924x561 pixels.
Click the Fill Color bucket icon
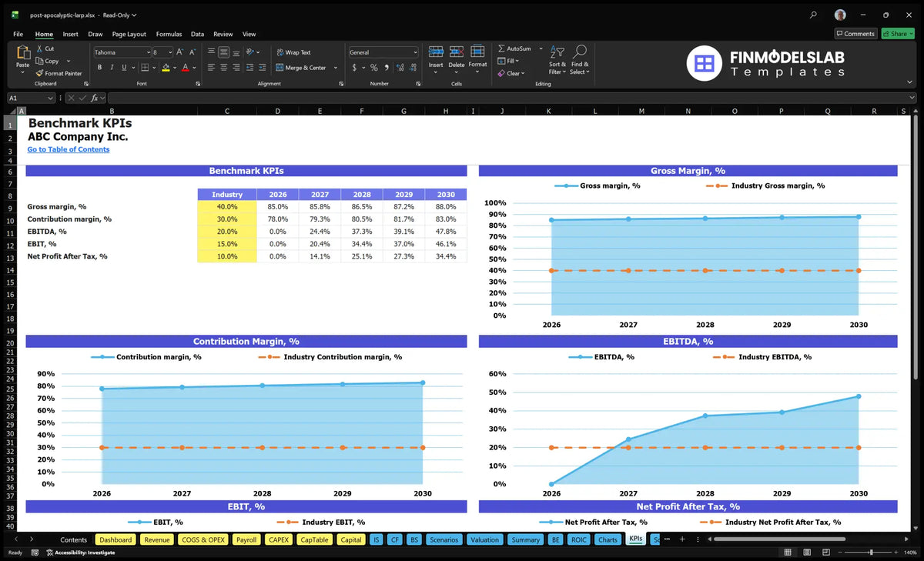coord(166,68)
